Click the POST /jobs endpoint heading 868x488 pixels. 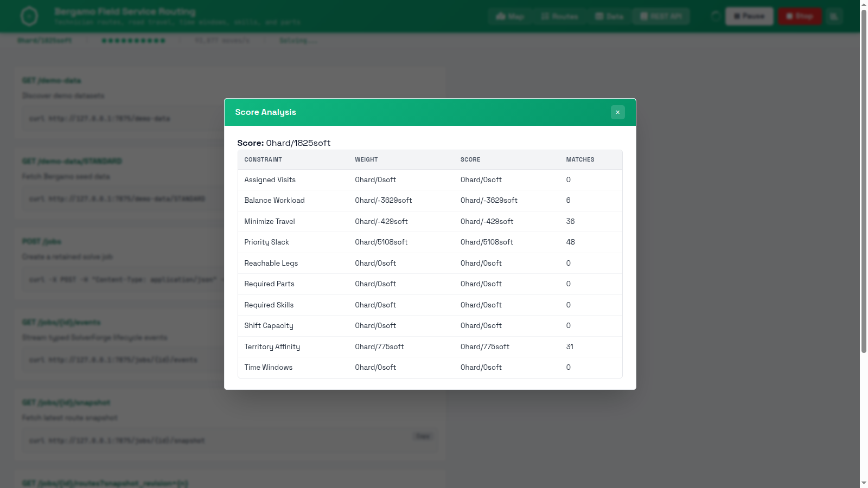[41, 241]
